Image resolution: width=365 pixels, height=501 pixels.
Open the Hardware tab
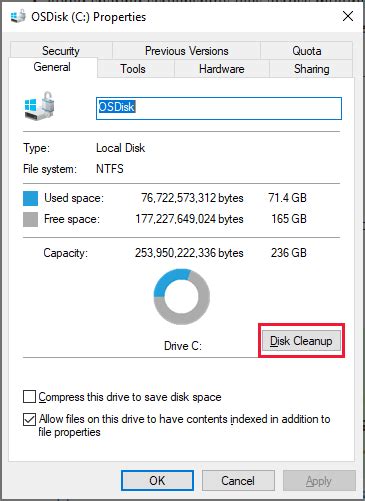[222, 69]
